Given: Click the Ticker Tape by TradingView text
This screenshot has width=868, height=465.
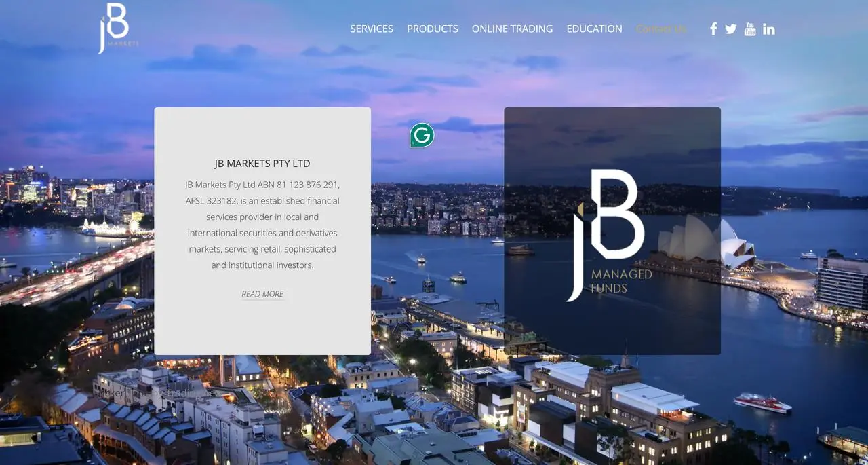Looking at the screenshot, I should (157, 392).
